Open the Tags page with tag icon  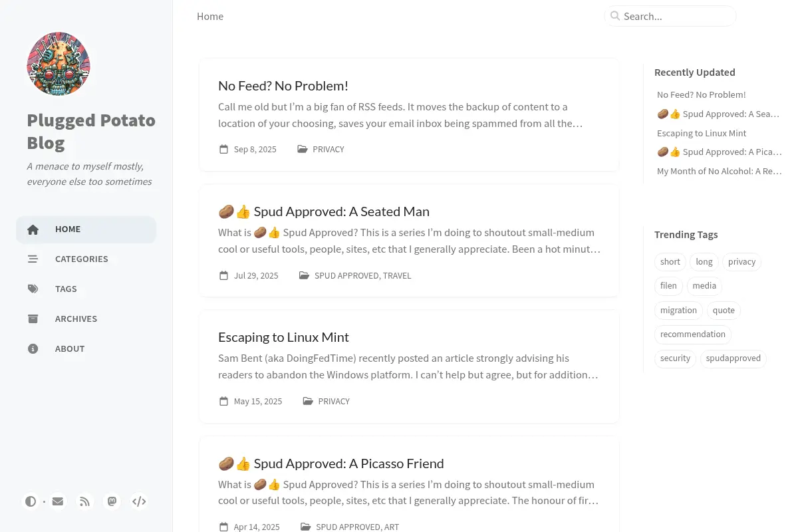tap(86, 289)
